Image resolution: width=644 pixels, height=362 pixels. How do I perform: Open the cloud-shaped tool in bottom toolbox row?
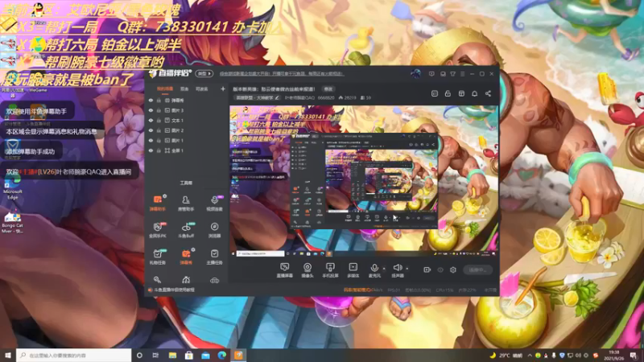[x=214, y=280]
